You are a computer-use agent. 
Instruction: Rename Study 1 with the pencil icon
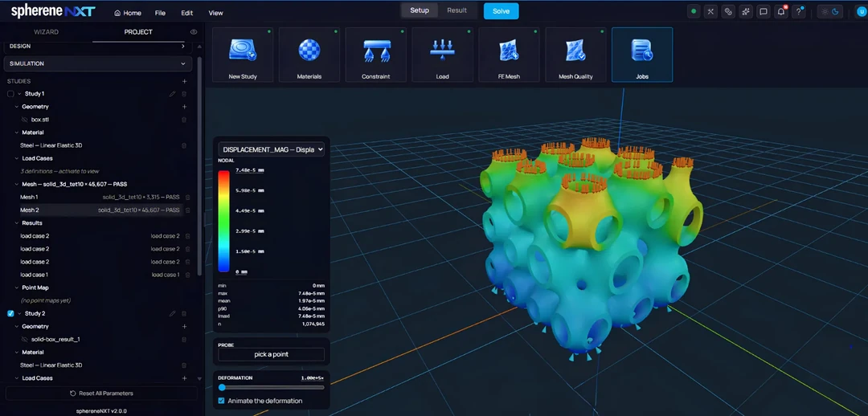[172, 94]
